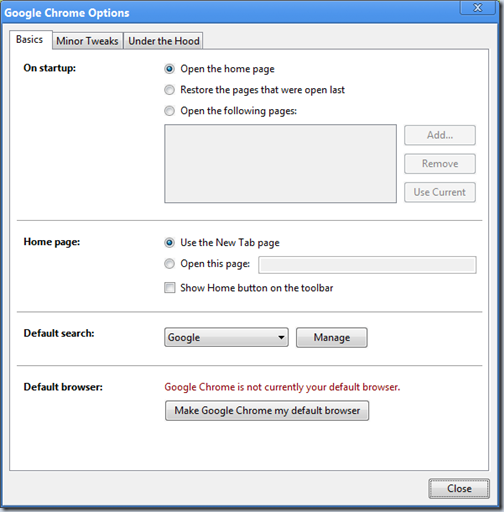This screenshot has height=512, width=504.
Task: Select the Open this page radio button
Action: pos(169,264)
